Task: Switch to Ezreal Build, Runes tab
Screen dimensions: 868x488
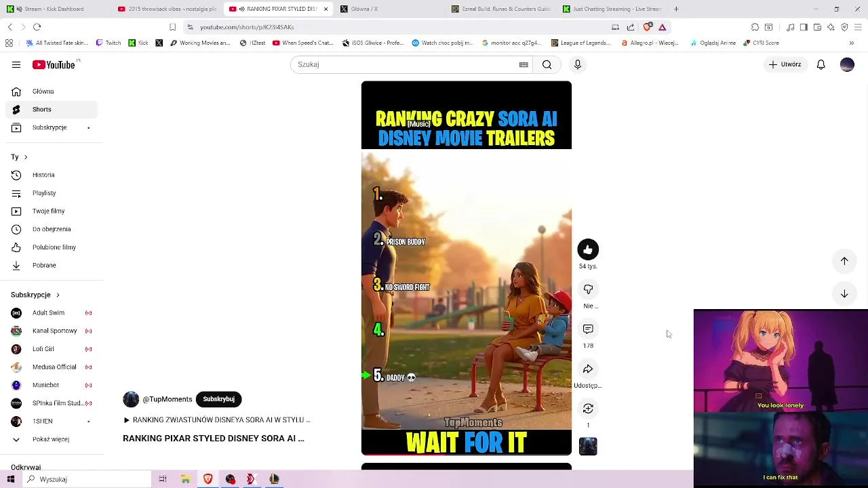Action: coord(502,9)
